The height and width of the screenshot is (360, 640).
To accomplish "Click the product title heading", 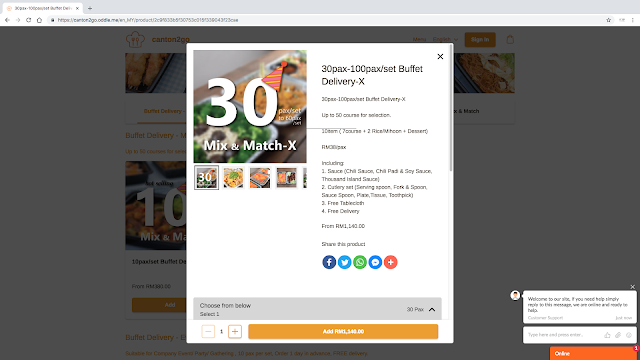I will pyautogui.click(x=372, y=75).
